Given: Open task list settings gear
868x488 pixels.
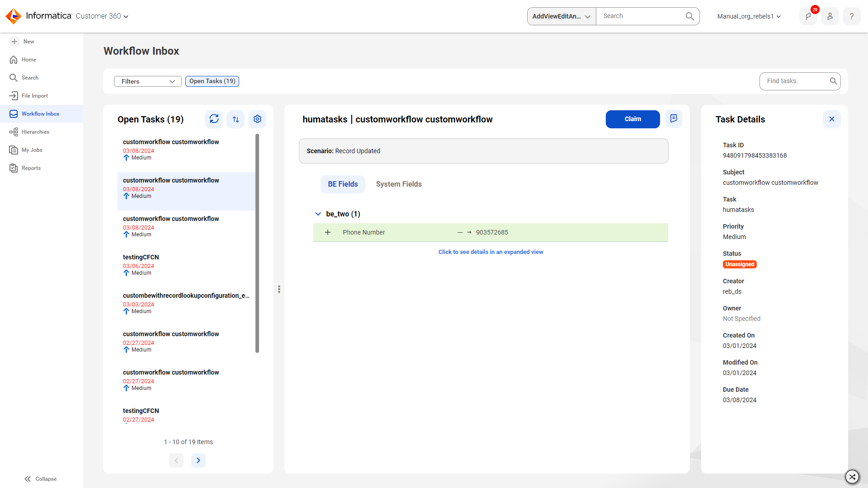Looking at the screenshot, I should [257, 119].
